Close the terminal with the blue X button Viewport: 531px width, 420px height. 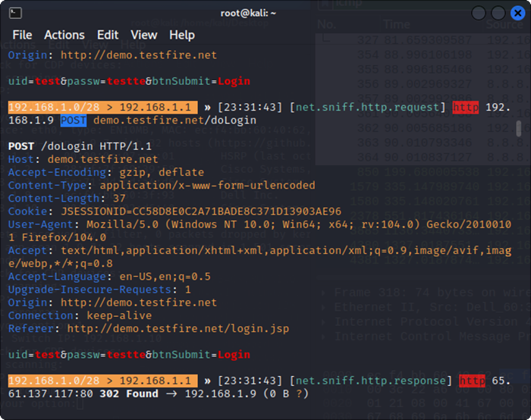pyautogui.click(x=517, y=13)
